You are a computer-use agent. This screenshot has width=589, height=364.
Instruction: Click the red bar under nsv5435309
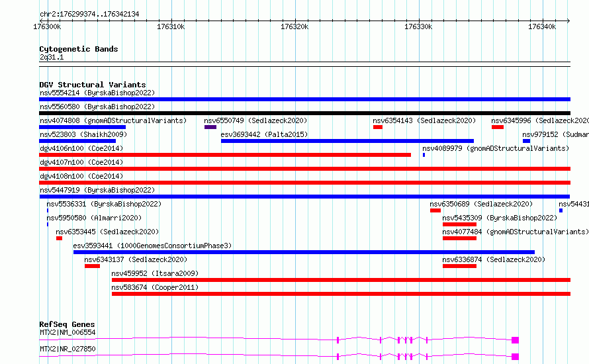point(459,224)
